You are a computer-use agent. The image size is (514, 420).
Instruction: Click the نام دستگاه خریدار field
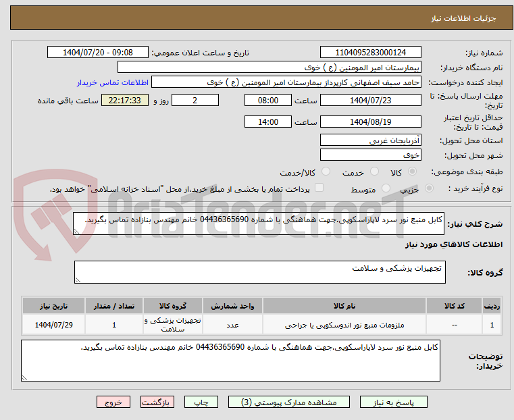pyautogui.click(x=269, y=68)
